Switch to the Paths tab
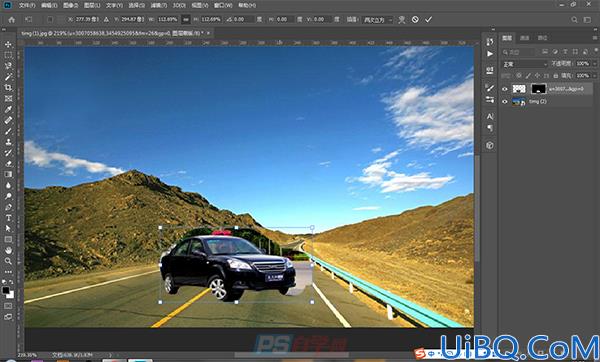This screenshot has width=600, height=362. (542, 38)
